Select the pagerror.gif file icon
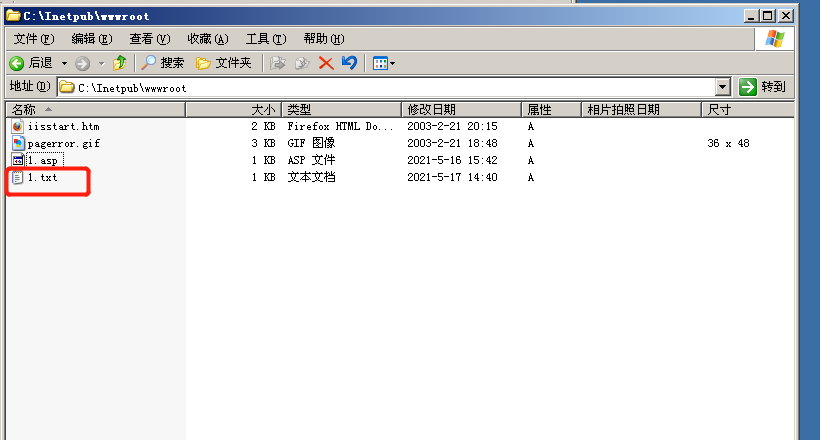 (18, 143)
